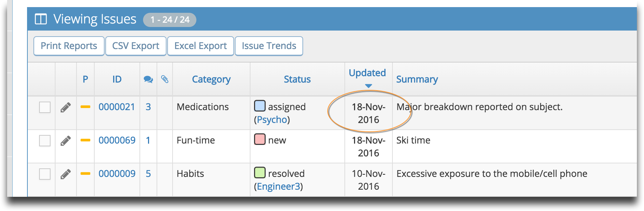This screenshot has width=644, height=211.
Task: Check the box for issue 0000021
Action: point(45,107)
